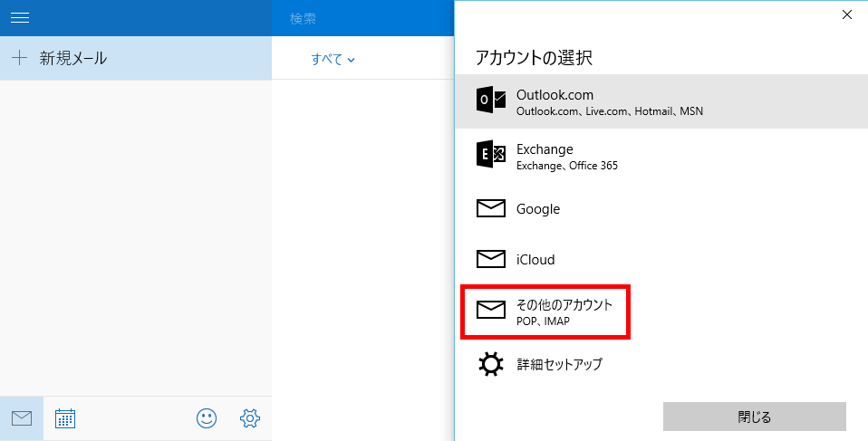Click the 検索 search field
Screen dimensions: 868x441
point(362,18)
